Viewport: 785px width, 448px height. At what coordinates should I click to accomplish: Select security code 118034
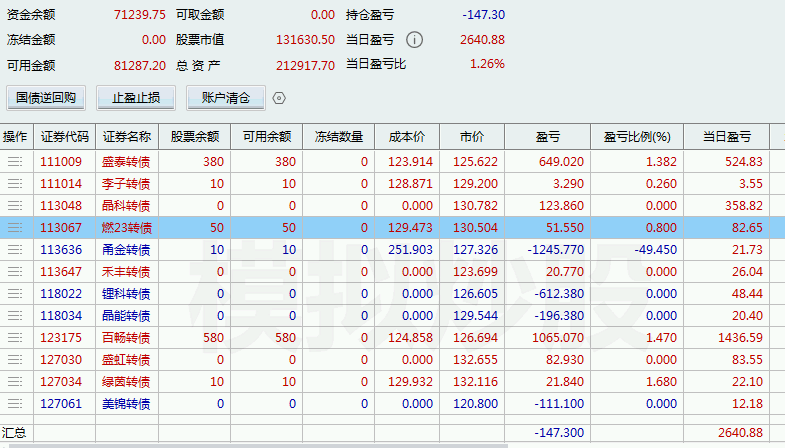click(61, 316)
